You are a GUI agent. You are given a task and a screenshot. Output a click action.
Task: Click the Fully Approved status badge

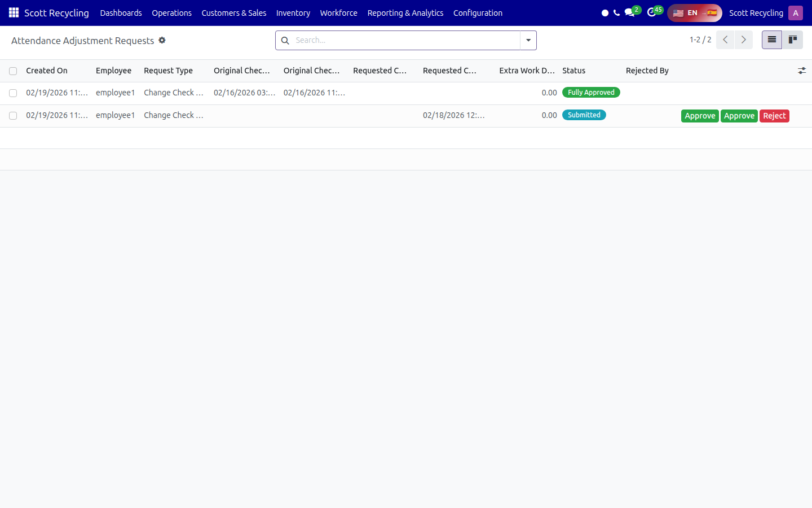click(591, 93)
